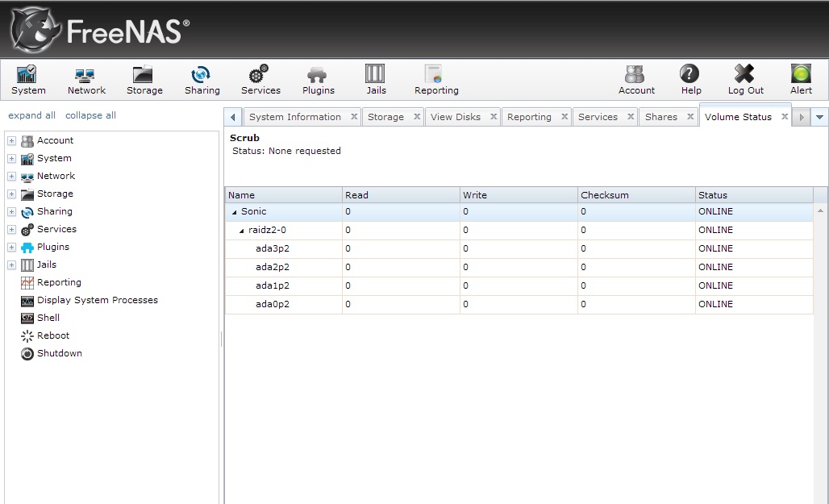The image size is (829, 504).
Task: Expand the Network tree node
Action: coord(11,176)
